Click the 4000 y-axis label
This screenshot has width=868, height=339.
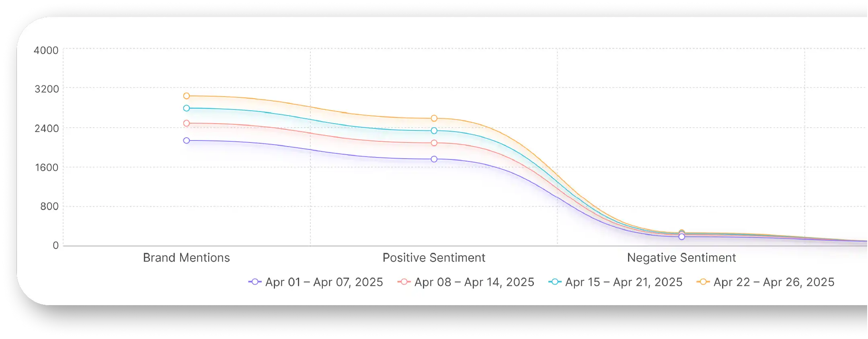click(46, 50)
